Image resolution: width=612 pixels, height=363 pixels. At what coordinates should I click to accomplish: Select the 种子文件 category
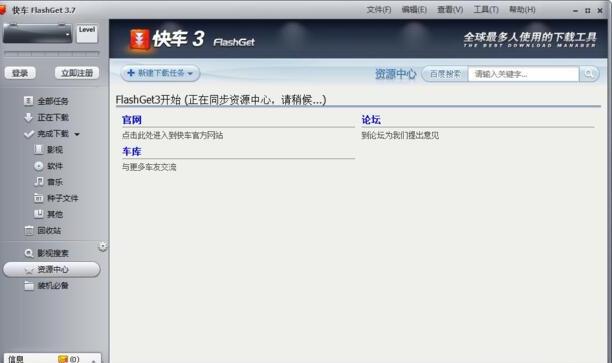62,198
